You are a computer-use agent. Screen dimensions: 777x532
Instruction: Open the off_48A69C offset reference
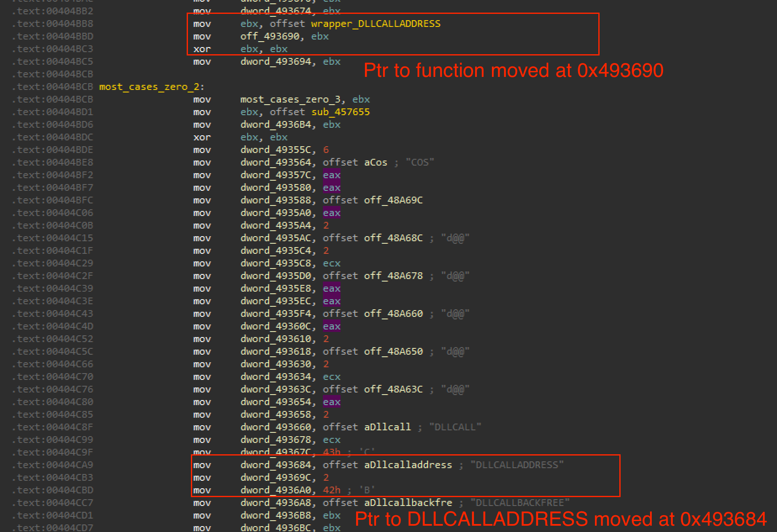click(393, 200)
